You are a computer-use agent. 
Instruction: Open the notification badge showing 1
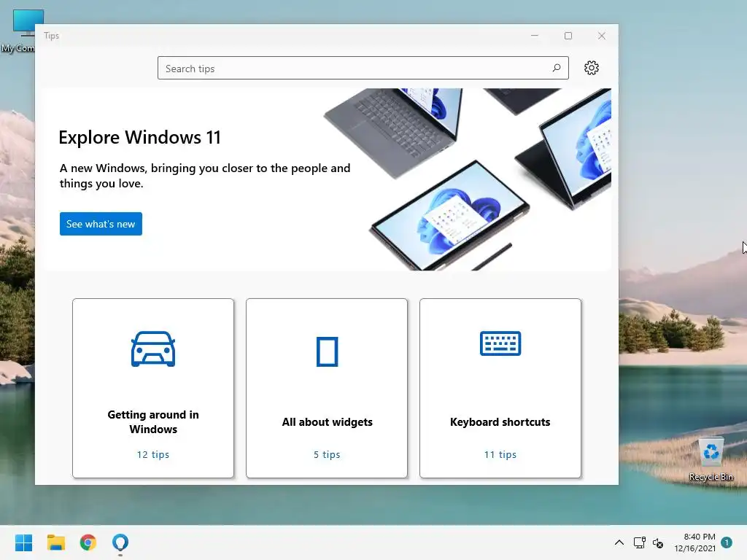[x=727, y=542]
